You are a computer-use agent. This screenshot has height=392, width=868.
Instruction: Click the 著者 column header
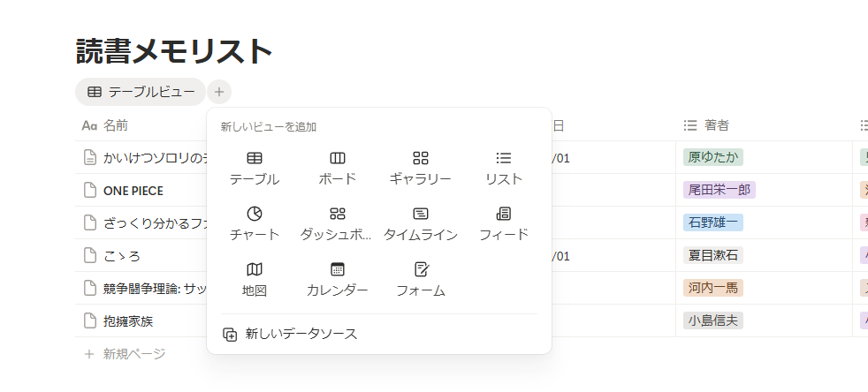coord(722,125)
